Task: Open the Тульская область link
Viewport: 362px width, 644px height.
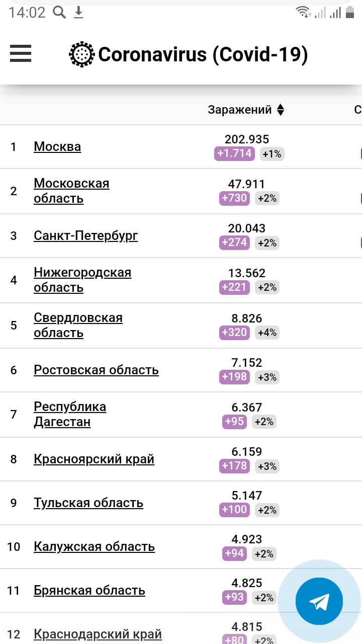Action: 88,503
